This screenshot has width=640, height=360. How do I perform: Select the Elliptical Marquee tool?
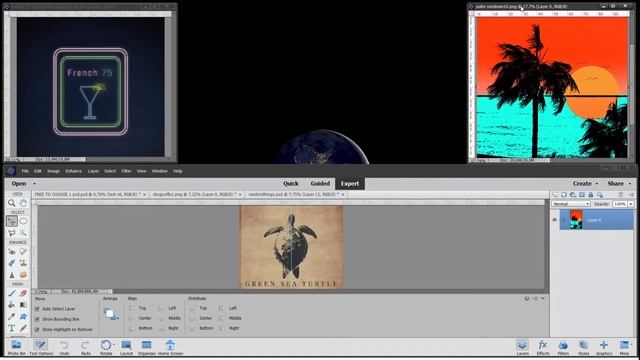pyautogui.click(x=23, y=221)
